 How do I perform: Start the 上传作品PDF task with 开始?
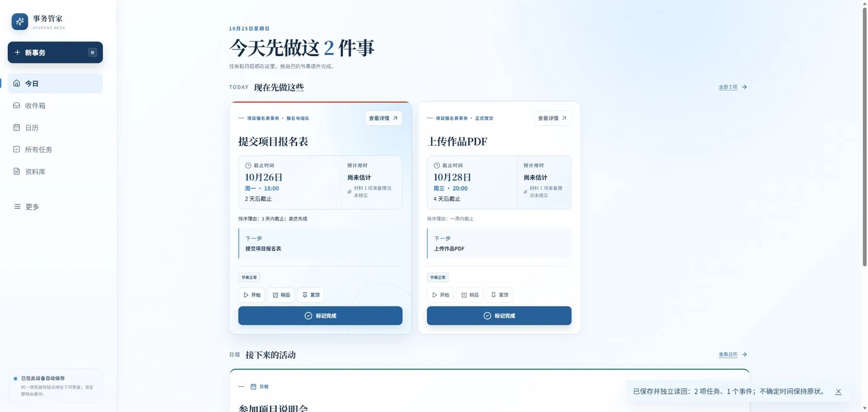coord(440,295)
